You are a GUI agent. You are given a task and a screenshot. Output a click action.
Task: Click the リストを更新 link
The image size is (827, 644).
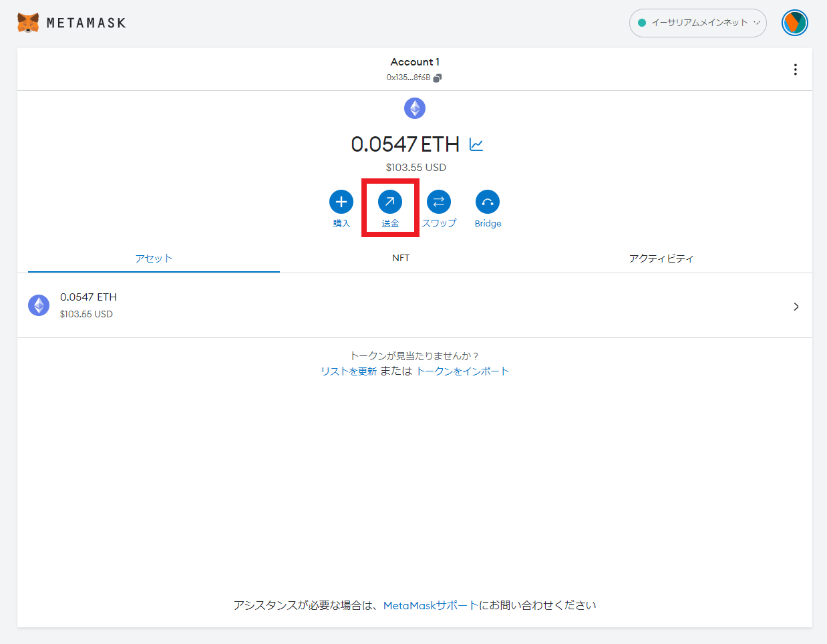point(349,371)
